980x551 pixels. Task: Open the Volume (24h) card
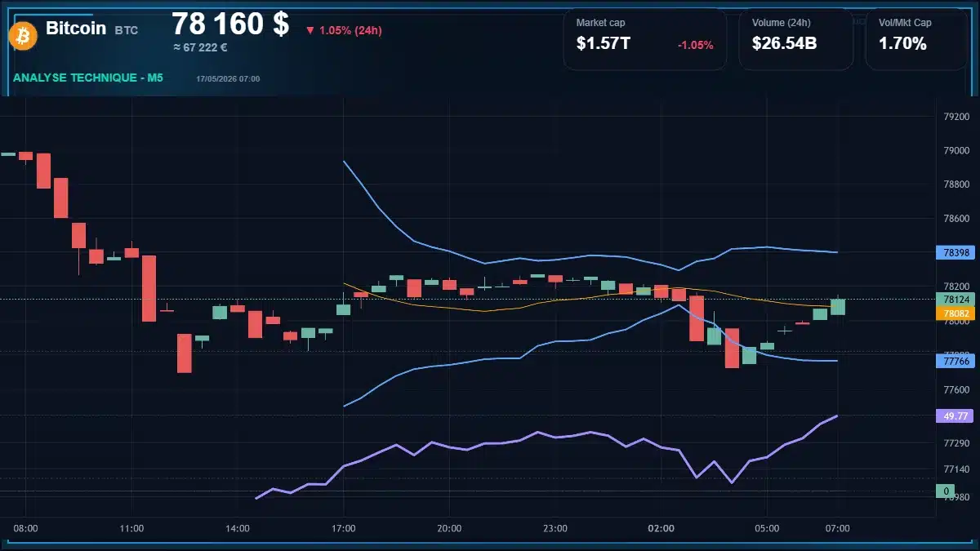(x=796, y=39)
